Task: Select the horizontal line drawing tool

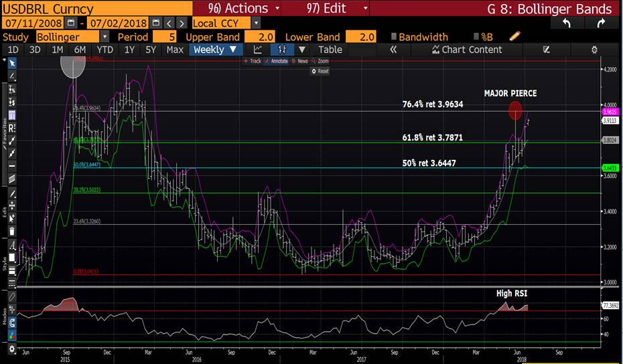Action: [x=12, y=166]
